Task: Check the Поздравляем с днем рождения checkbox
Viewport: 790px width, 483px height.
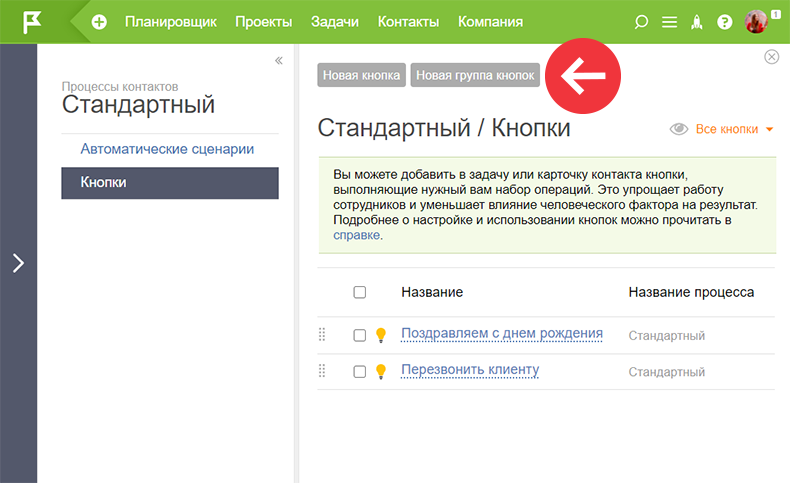Action: [x=360, y=335]
